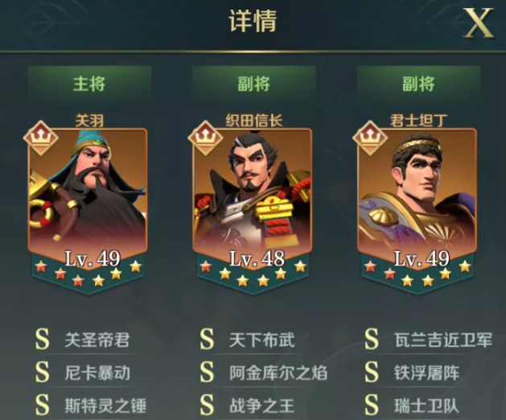506x420 pixels.
Task: Click the 主将 header tab
Action: tap(89, 84)
